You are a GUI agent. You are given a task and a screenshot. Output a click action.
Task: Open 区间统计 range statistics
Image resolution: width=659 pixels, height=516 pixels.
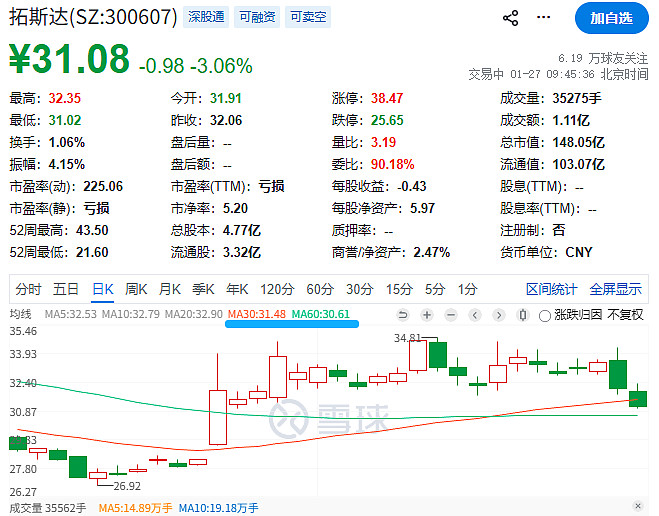coord(551,289)
